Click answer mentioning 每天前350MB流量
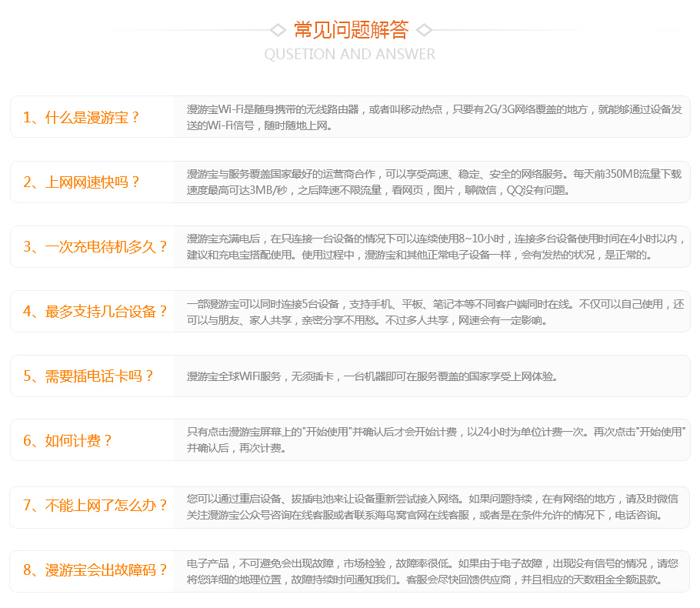The height and width of the screenshot is (608, 700). [435, 182]
